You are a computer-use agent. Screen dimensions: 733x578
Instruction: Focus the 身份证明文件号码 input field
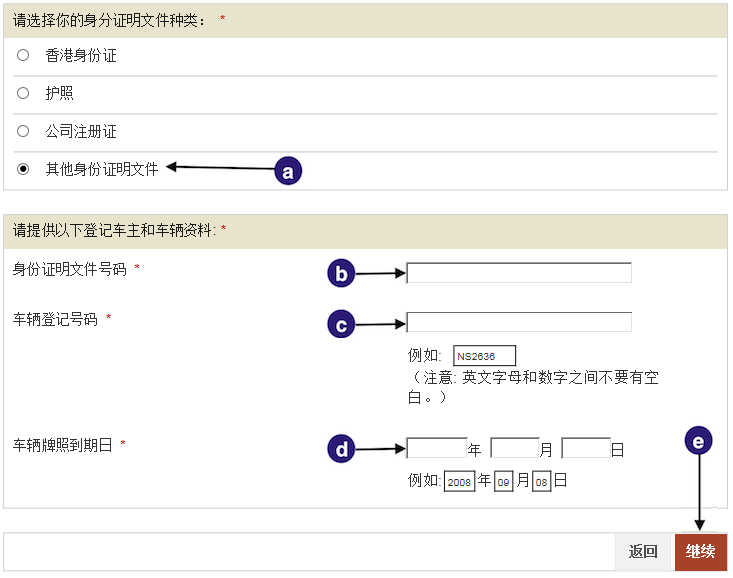(519, 273)
